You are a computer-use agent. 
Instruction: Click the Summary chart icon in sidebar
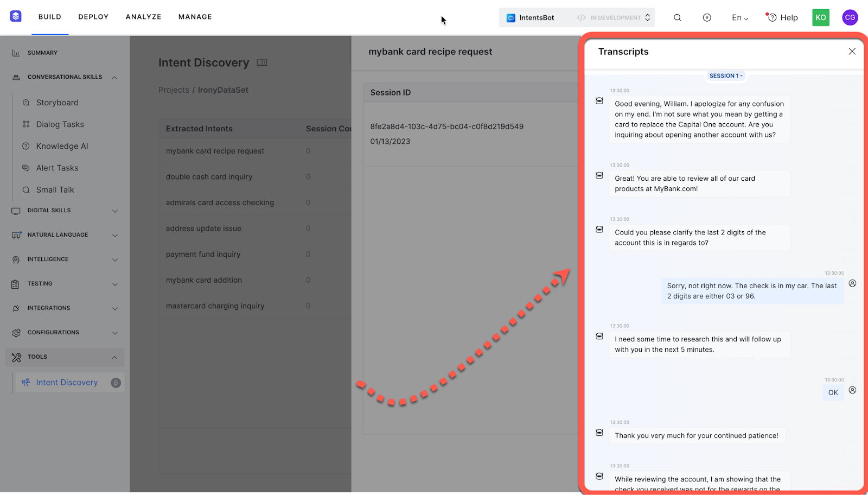tap(16, 53)
